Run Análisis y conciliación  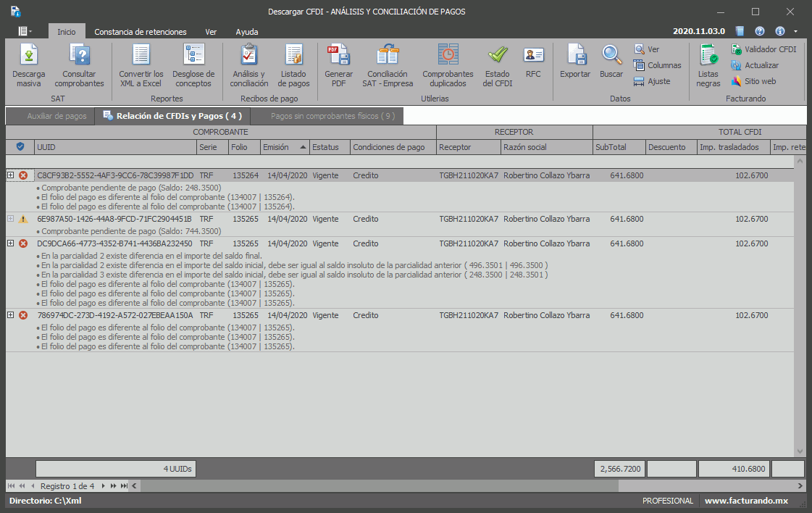(249, 66)
